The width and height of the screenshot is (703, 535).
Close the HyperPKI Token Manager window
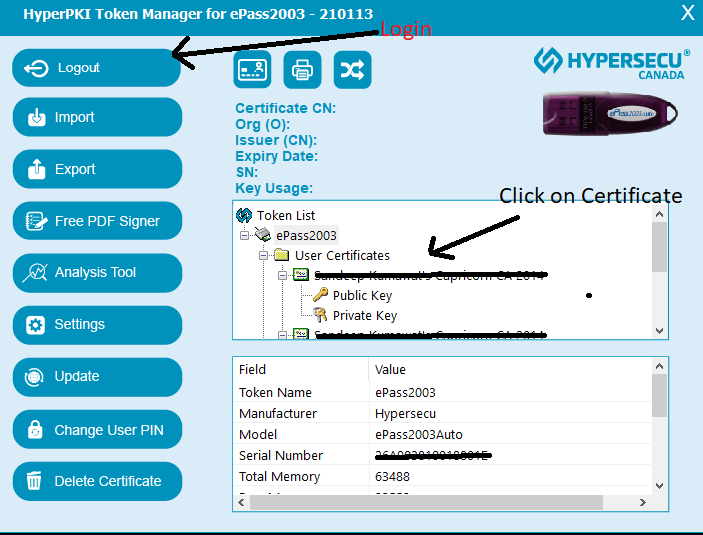click(x=688, y=13)
